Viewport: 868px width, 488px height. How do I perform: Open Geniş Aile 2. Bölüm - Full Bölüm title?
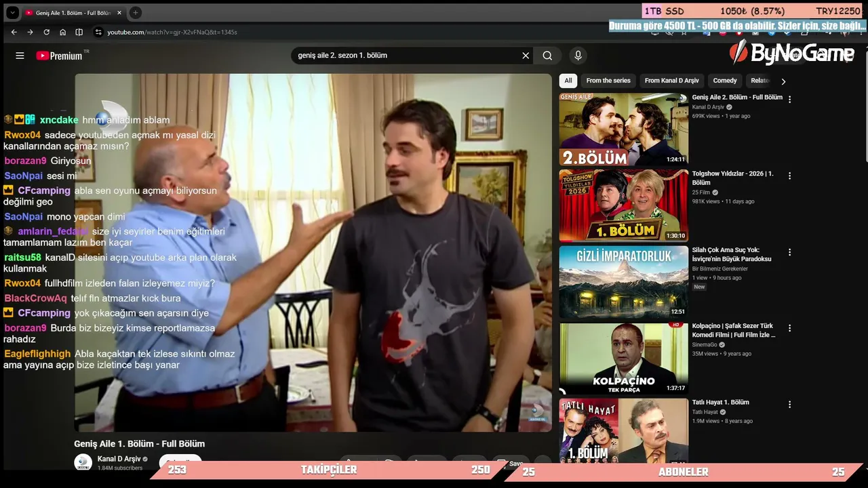tap(737, 98)
